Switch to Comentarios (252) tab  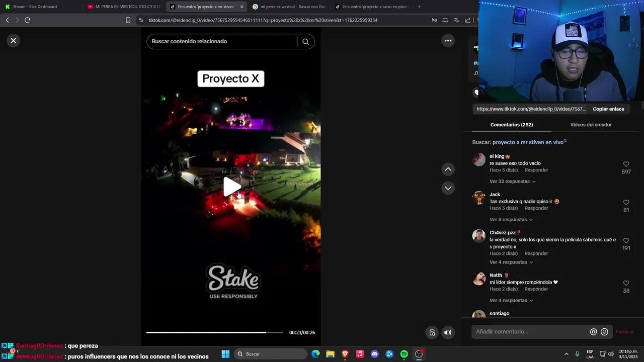tap(512, 125)
